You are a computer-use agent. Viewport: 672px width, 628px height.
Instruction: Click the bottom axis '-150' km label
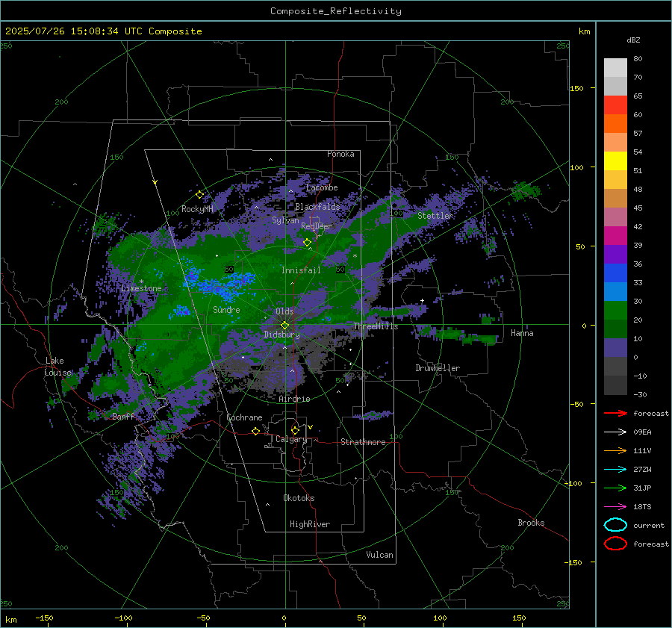click(x=44, y=618)
